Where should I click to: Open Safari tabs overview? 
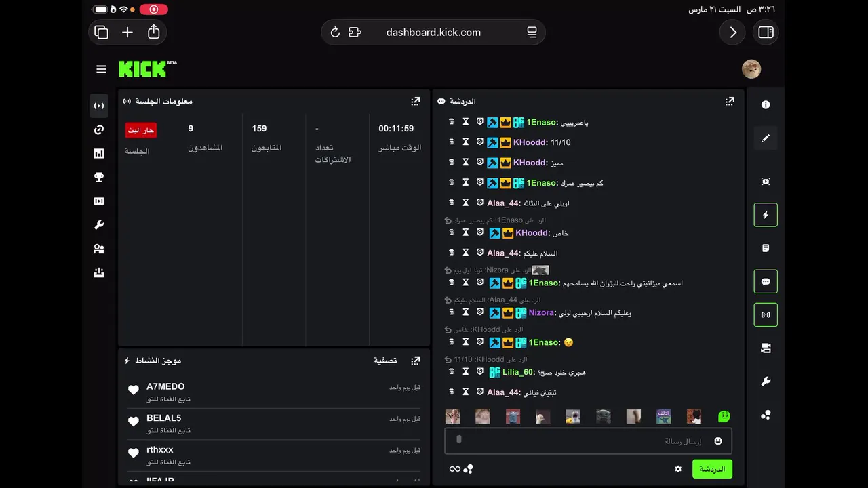point(102,32)
